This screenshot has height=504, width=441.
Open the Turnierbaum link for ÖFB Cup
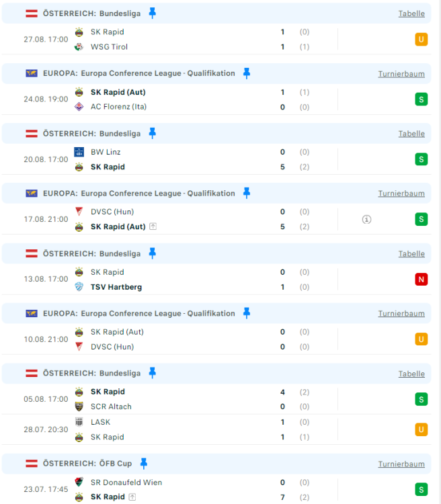401,464
